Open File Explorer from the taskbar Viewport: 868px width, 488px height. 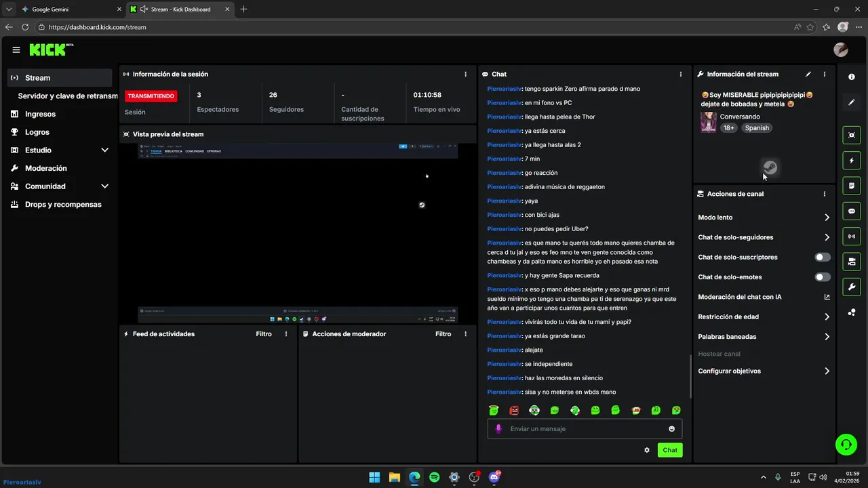[394, 477]
